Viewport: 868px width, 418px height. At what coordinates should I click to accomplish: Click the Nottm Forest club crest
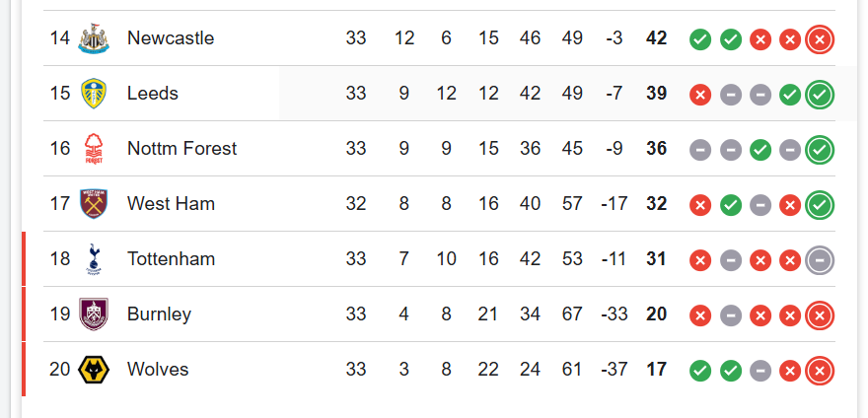[x=94, y=149]
